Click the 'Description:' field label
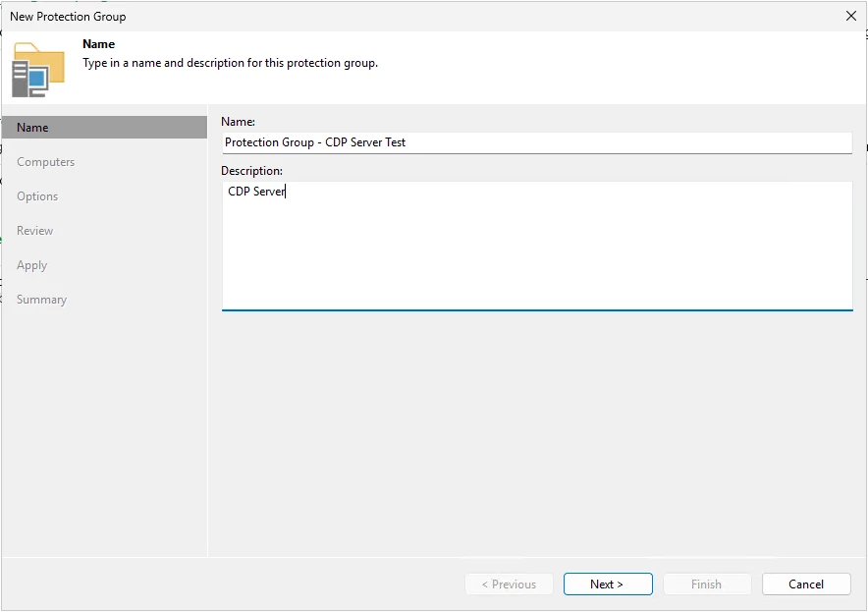This screenshot has width=868, height=612. (x=252, y=171)
